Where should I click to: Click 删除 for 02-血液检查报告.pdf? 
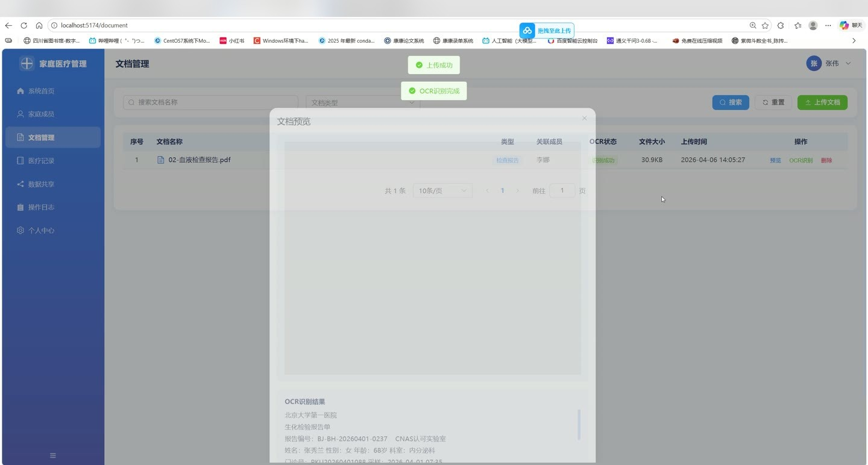(x=826, y=160)
